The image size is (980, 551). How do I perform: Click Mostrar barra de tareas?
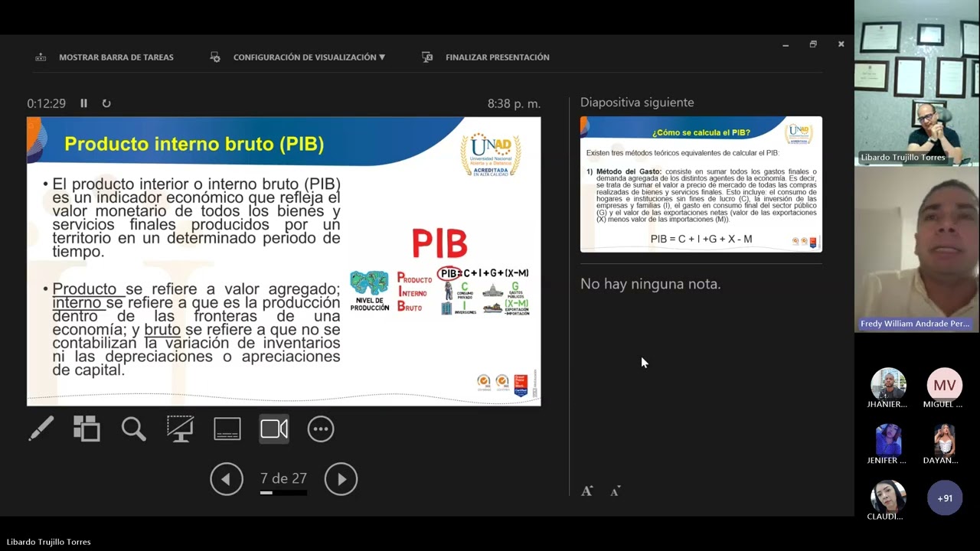pyautogui.click(x=105, y=57)
